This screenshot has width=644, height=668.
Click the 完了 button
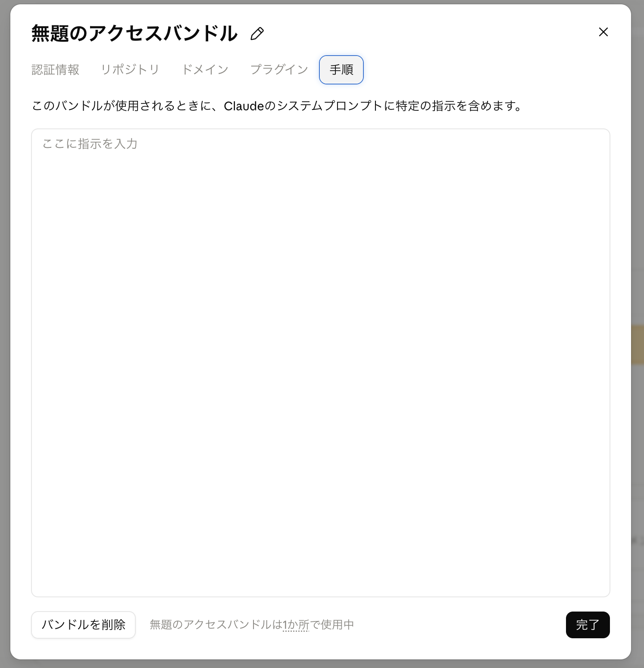click(588, 625)
